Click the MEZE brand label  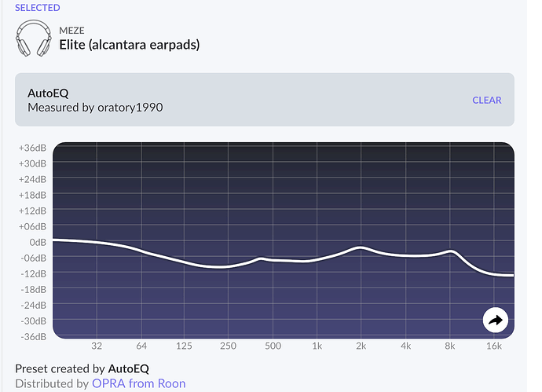(71, 31)
